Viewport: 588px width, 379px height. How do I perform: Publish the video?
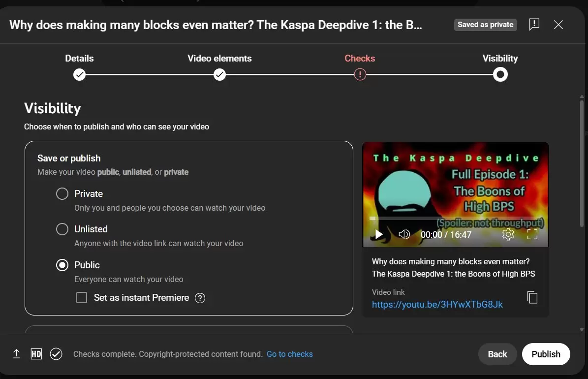click(x=546, y=354)
